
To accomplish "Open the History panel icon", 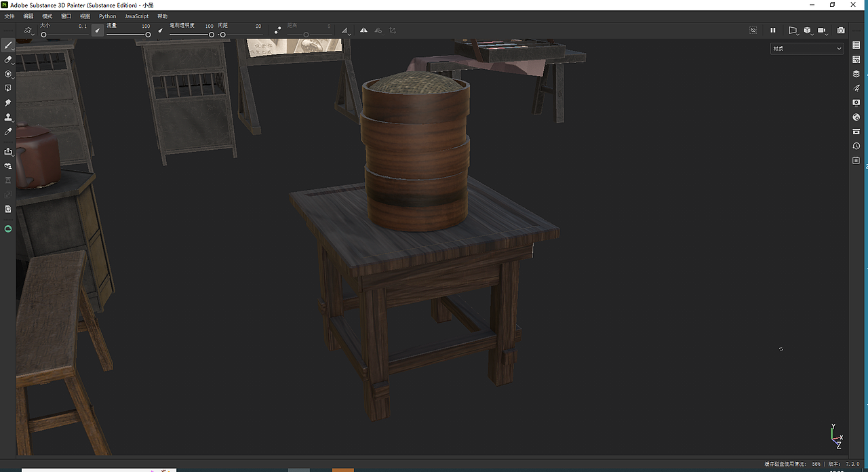I will (x=856, y=146).
